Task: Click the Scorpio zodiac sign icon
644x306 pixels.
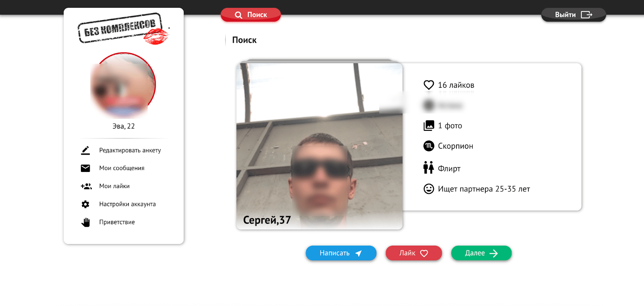Action: click(x=429, y=146)
